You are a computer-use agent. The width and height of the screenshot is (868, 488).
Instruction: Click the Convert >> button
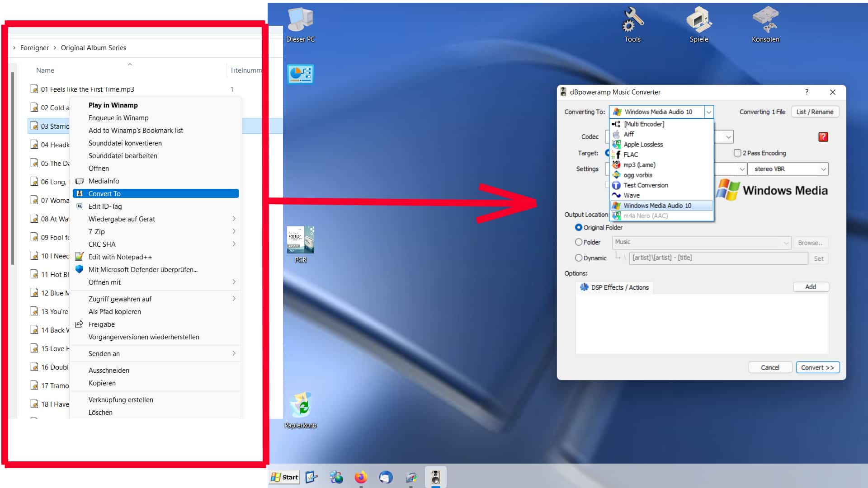coord(817,367)
